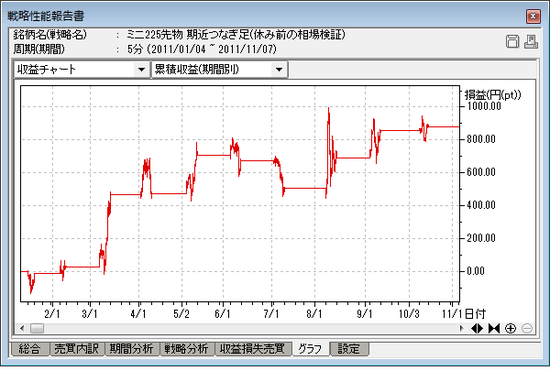The height and width of the screenshot is (371, 550).
Task: Click the expand chart horizontally icon
Action: (x=477, y=328)
